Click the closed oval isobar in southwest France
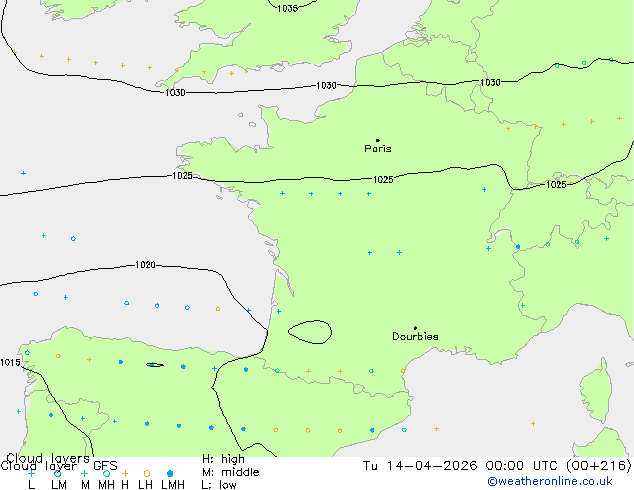The image size is (634, 490). click(x=310, y=332)
